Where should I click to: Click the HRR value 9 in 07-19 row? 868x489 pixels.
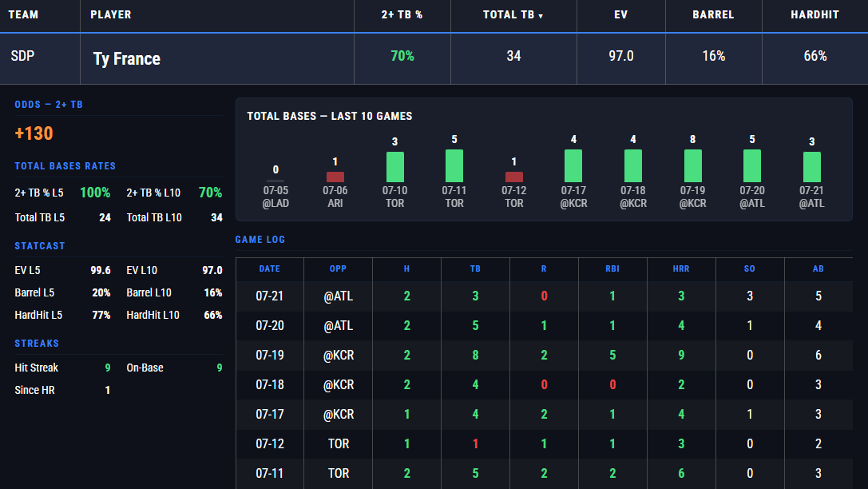click(x=681, y=355)
